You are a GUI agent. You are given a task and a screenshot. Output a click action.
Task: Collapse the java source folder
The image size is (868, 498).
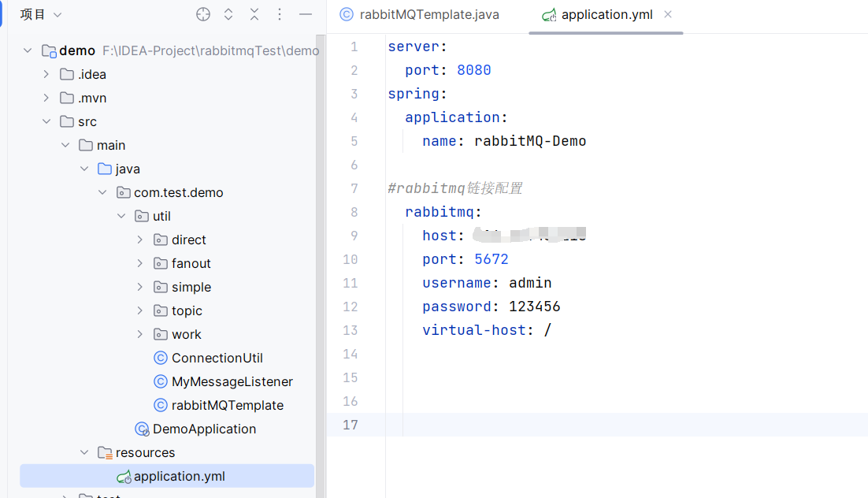84,169
